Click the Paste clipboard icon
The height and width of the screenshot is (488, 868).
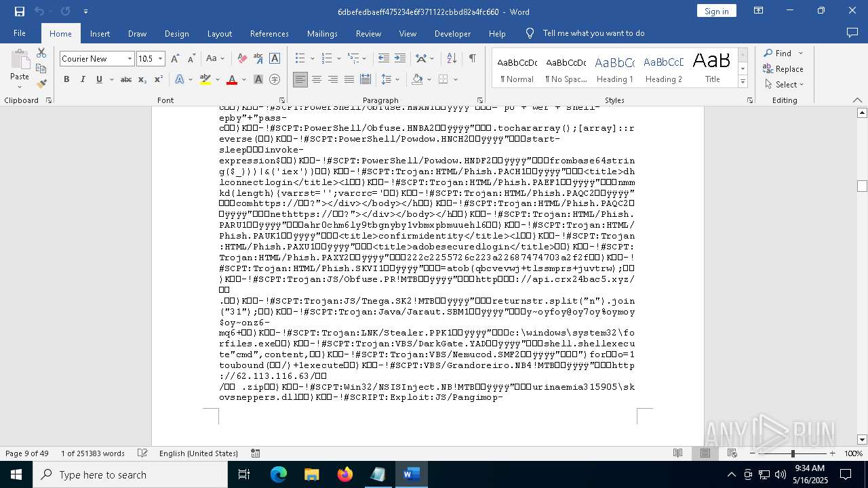point(20,60)
